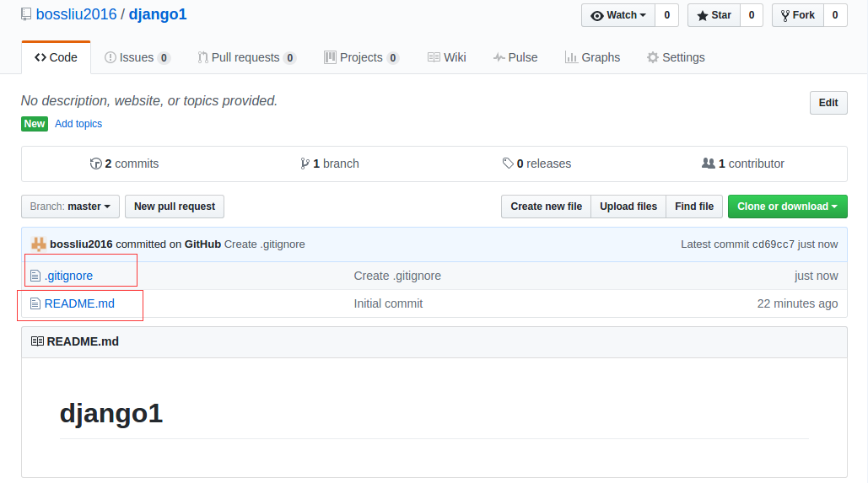This screenshot has height=483, width=868.
Task: Click the Add topics link
Action: point(78,124)
